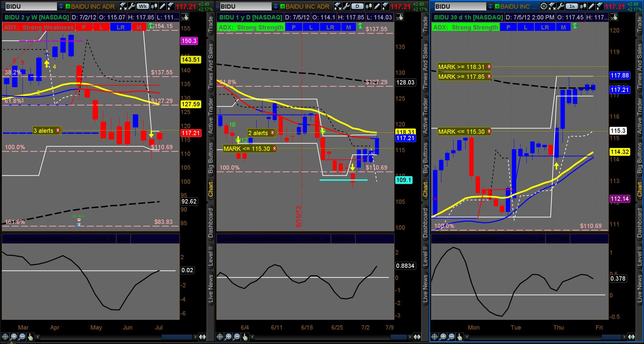Open Big Buttons tab beside daily chart
The height and width of the screenshot is (344, 644).
(425, 158)
